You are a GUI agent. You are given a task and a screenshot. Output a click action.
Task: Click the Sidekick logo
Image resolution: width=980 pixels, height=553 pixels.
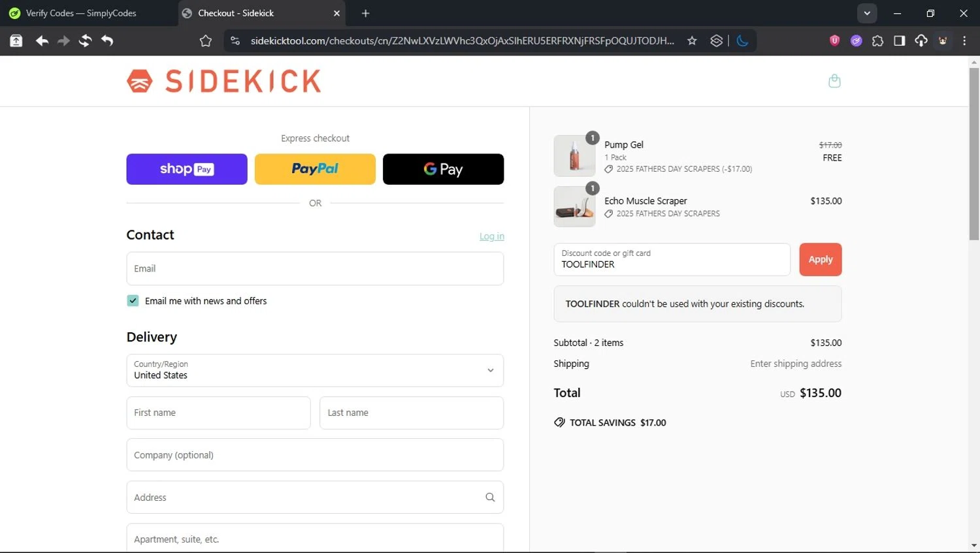pyautogui.click(x=223, y=81)
